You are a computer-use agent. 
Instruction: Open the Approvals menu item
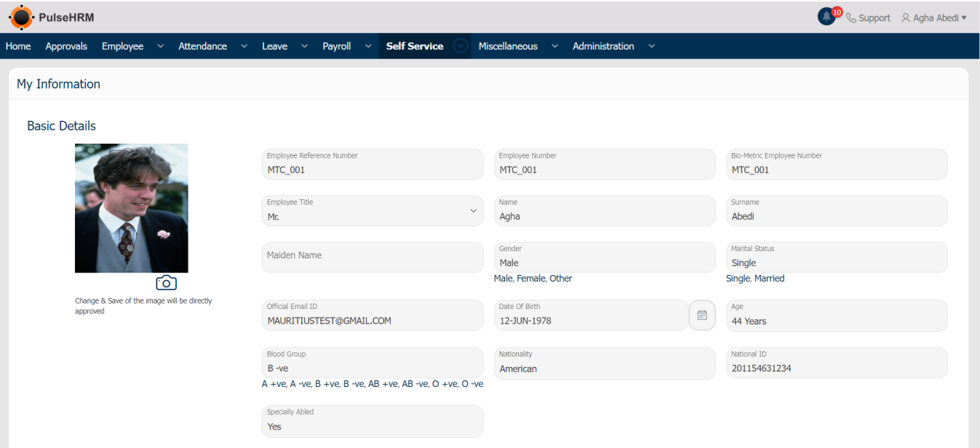coord(66,46)
